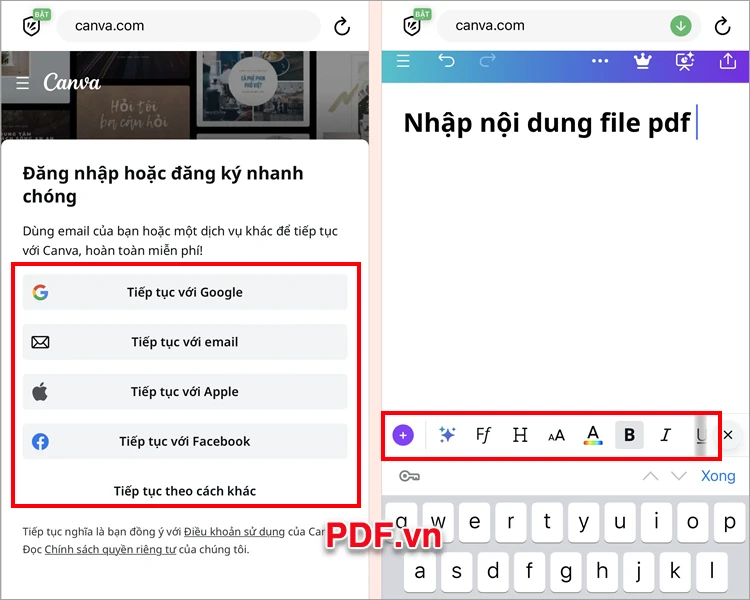Viewport: 750px width, 600px height.
Task: Tap reload icon in right browser bar
Action: (722, 26)
